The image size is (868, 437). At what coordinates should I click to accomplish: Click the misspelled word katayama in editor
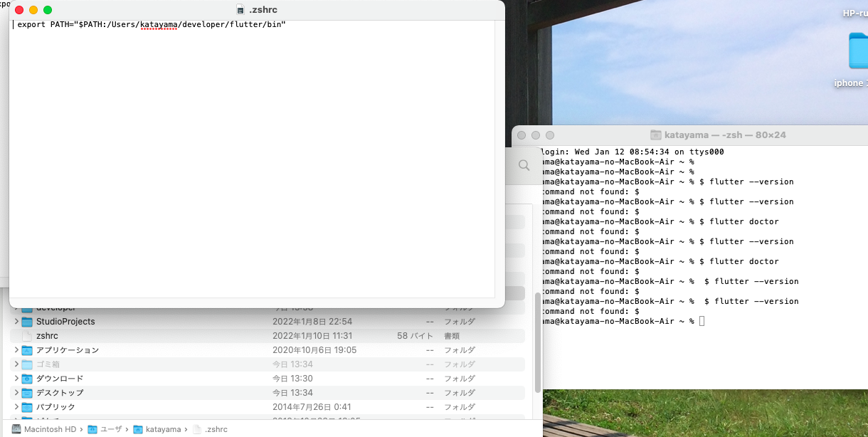(159, 25)
